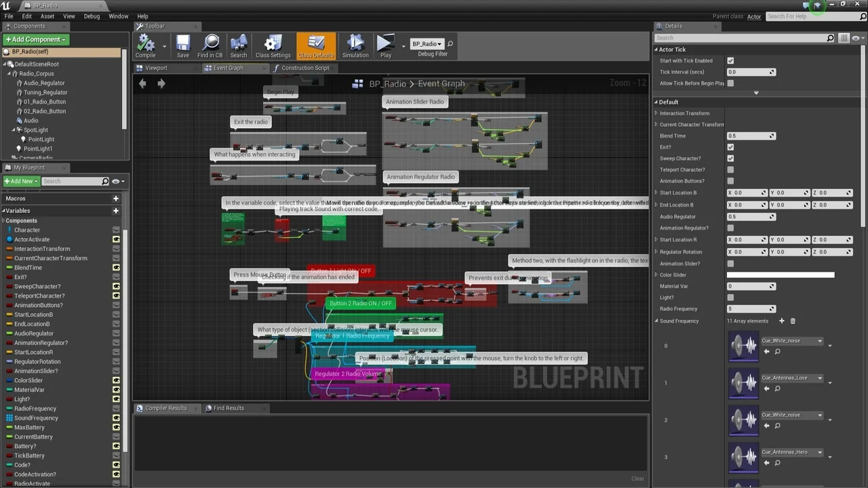Start the Simulation toolbar button

[355, 46]
